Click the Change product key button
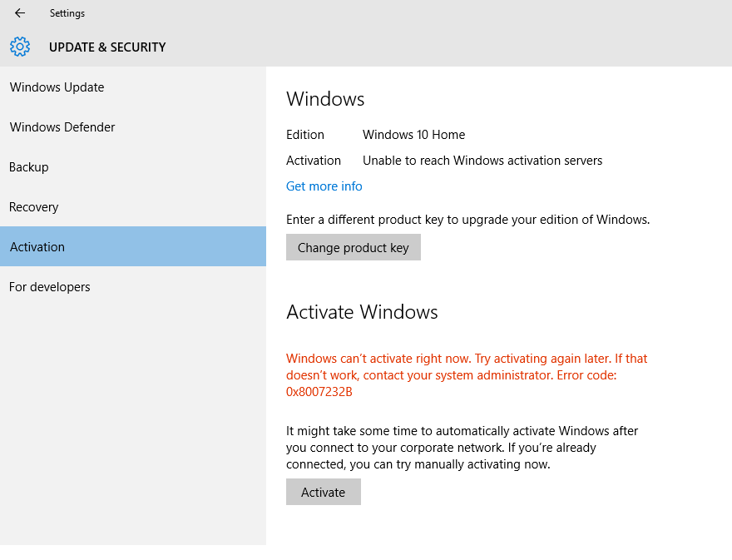 pos(354,247)
